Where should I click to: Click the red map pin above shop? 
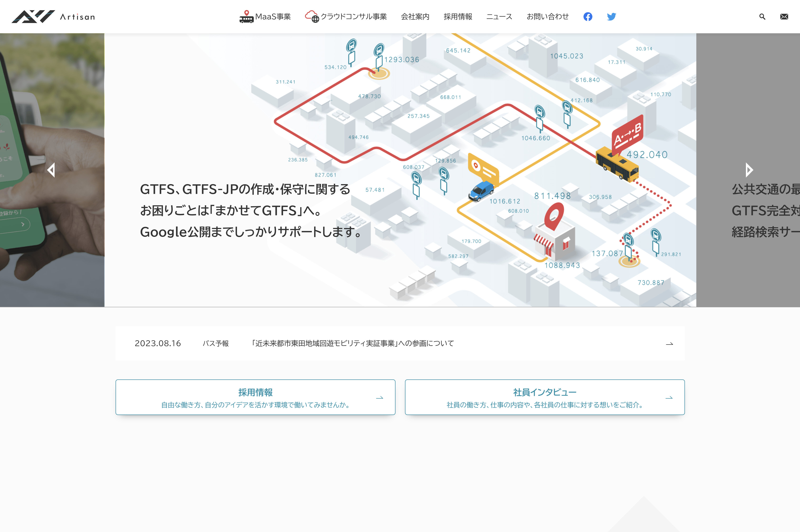(x=554, y=216)
